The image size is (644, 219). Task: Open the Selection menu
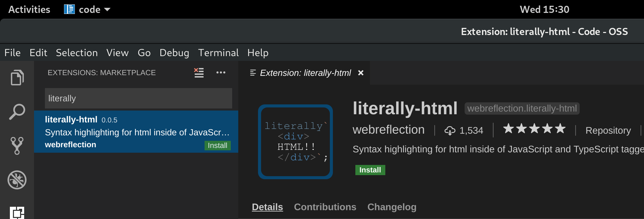[x=77, y=53]
